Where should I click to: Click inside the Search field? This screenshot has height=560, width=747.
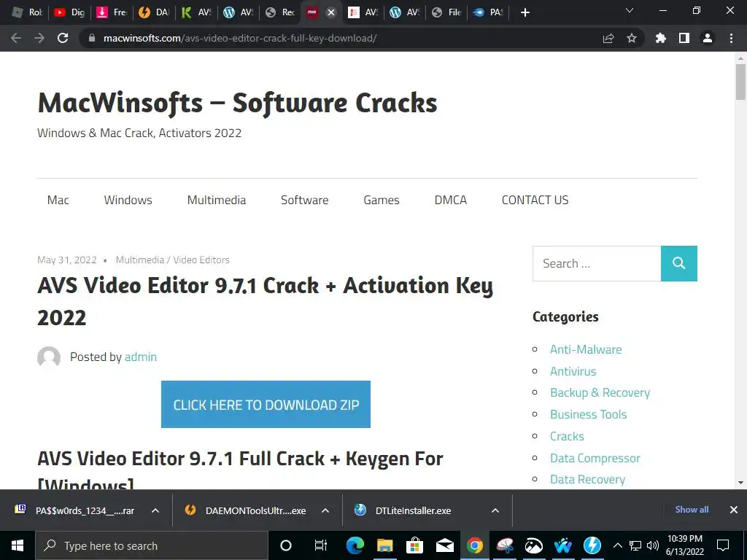(597, 263)
